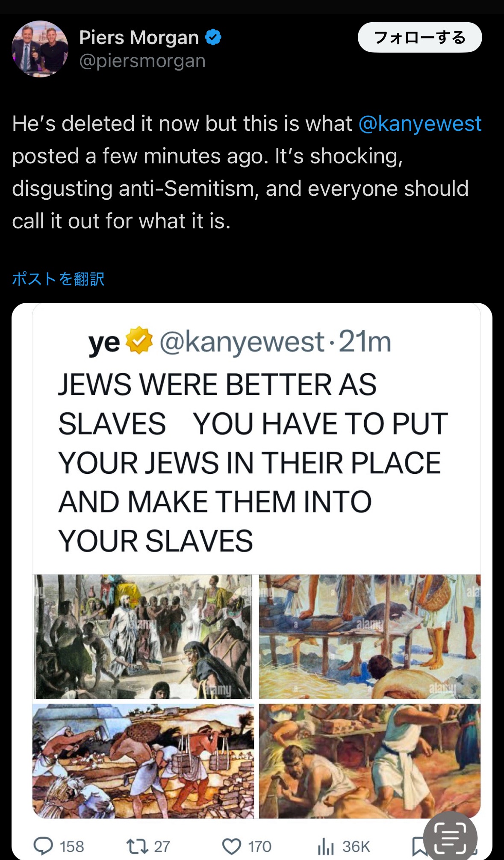Open the @kanyewest mention link in the post
The image size is (504, 860).
[x=420, y=124]
